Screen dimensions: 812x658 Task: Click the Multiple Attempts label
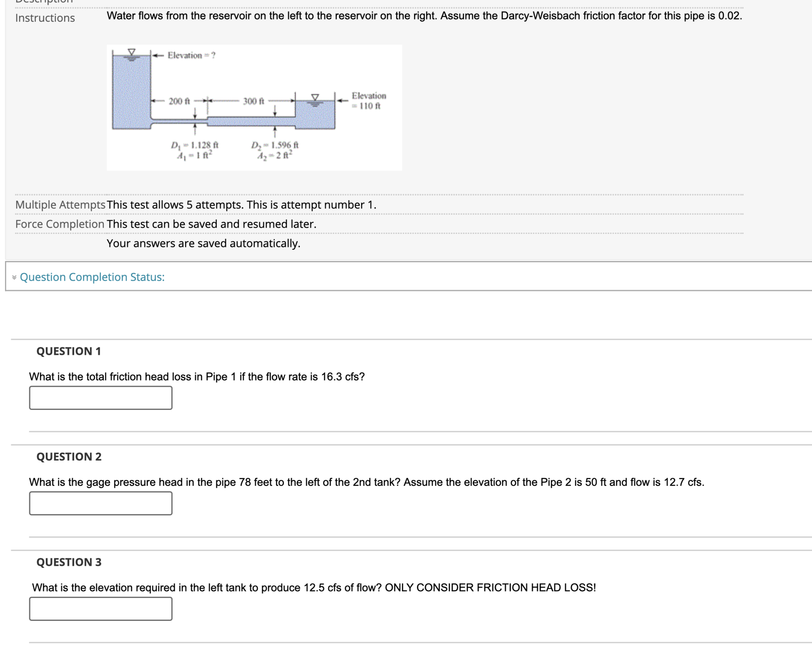(x=60, y=204)
